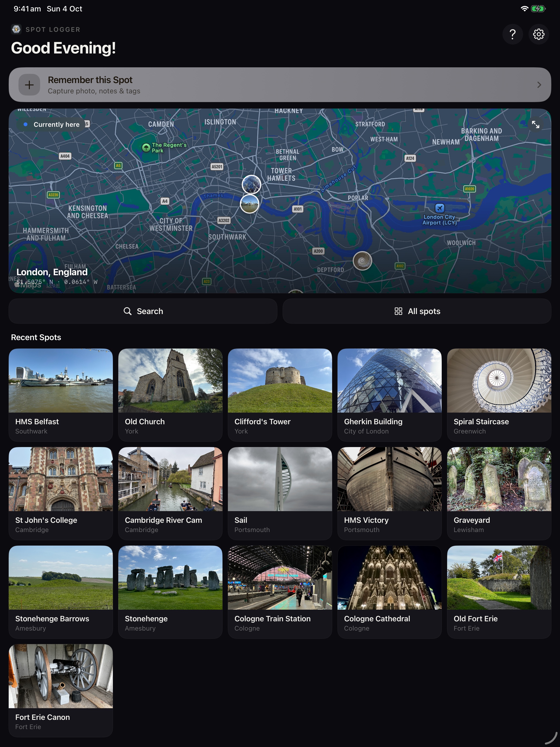This screenshot has width=560, height=747.
Task: Open Graveyard Lewisham card
Action: pos(499,493)
